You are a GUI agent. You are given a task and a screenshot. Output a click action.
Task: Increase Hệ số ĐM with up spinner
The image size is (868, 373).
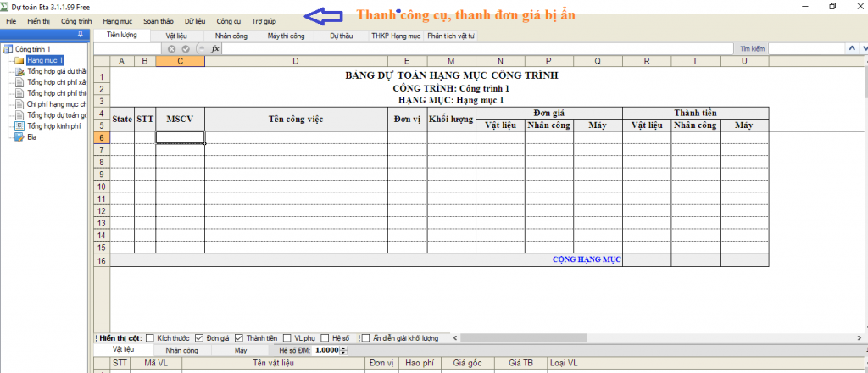tap(344, 348)
